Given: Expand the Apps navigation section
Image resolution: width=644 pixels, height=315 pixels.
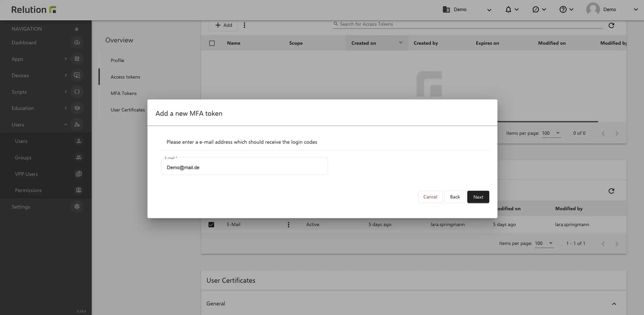Looking at the screenshot, I should pyautogui.click(x=66, y=59).
